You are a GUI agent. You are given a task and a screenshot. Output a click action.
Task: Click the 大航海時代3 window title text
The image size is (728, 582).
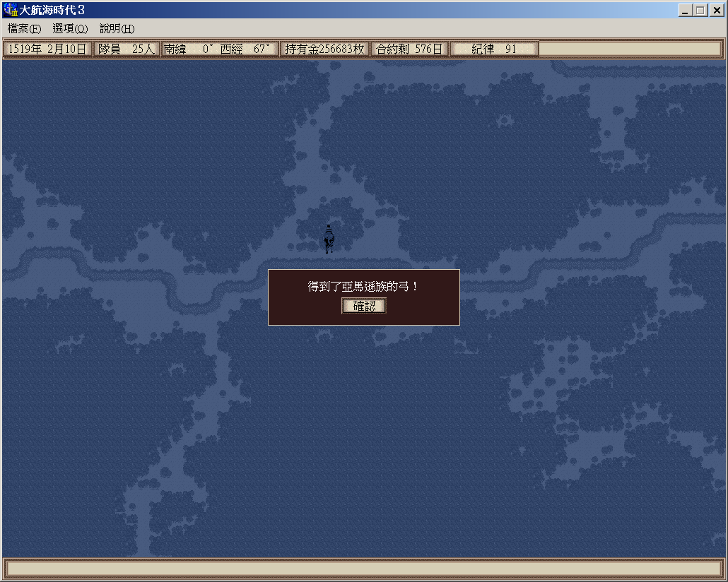click(52, 11)
